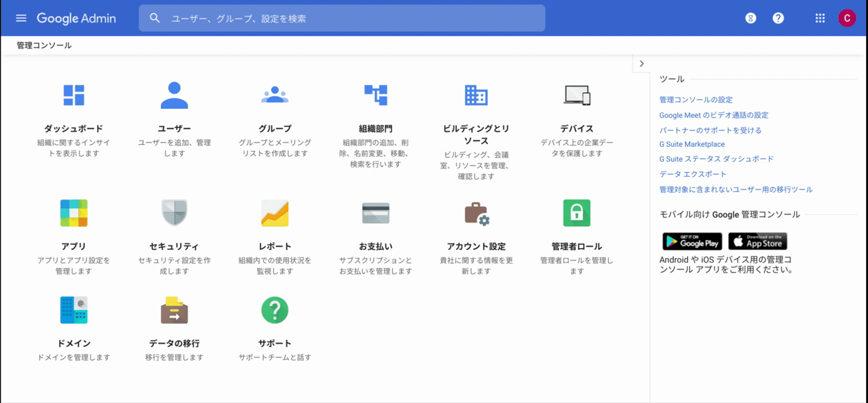Click the 管理者ロール title text
The height and width of the screenshot is (403, 868).
577,246
